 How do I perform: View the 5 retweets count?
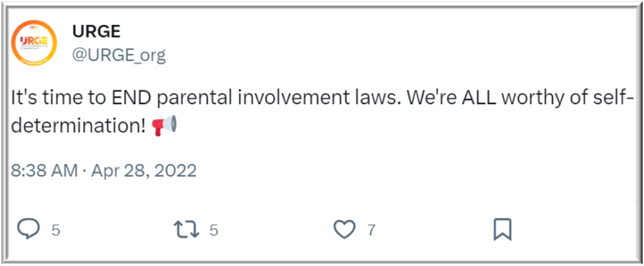tap(214, 230)
